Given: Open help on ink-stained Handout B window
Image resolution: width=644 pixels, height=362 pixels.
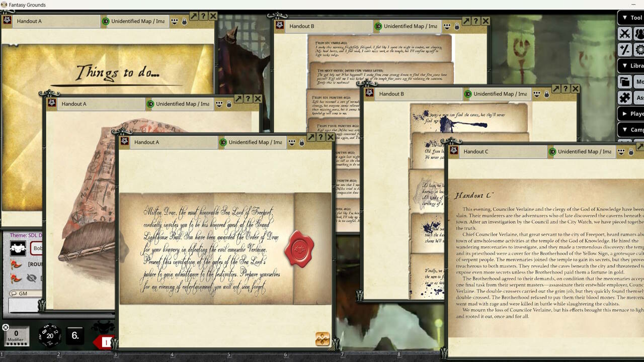Looking at the screenshot, I should click(566, 88).
